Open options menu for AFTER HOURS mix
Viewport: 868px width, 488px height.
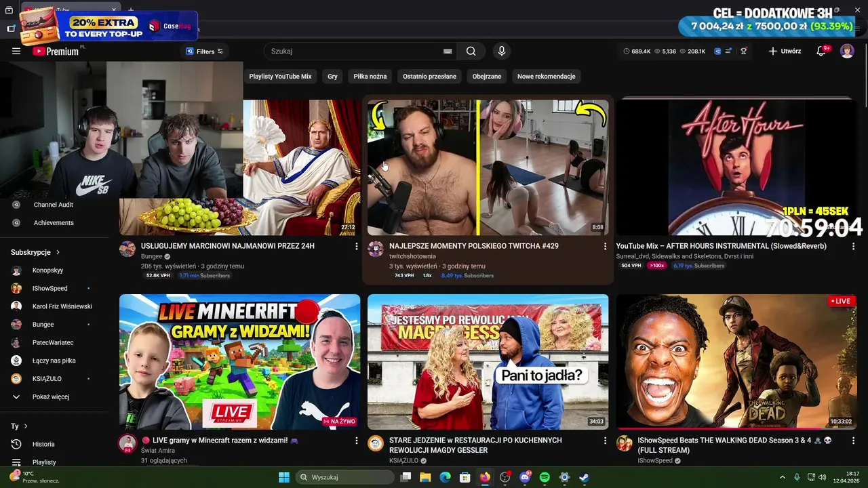[853, 247]
